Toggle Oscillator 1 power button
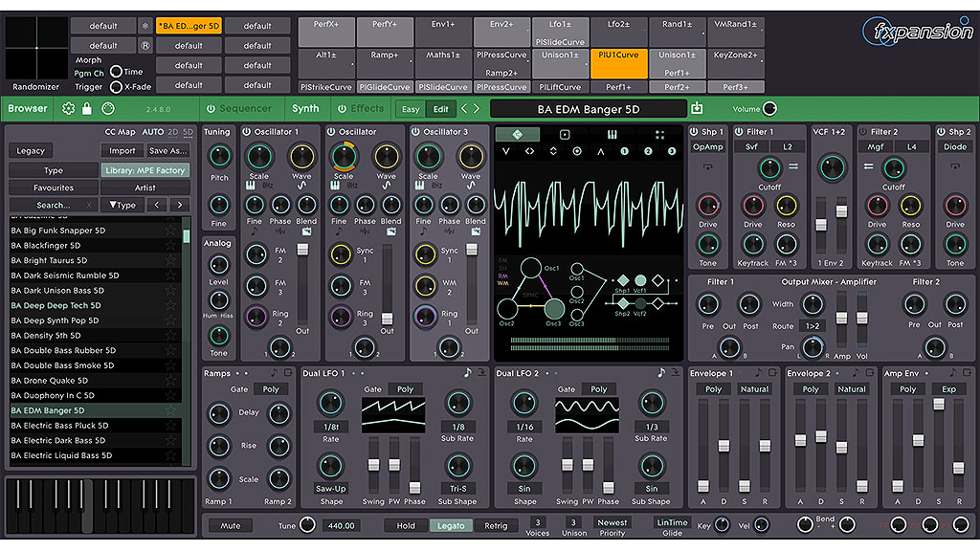 pos(246,132)
